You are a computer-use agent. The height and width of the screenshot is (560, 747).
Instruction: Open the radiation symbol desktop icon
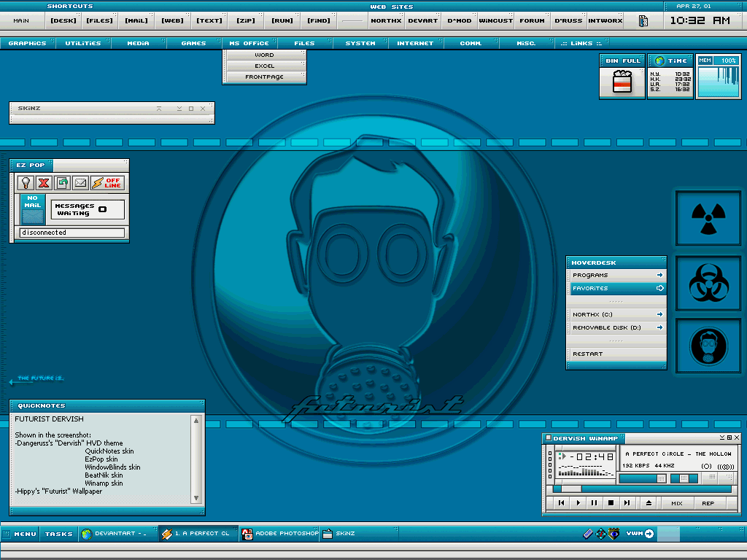coord(708,218)
